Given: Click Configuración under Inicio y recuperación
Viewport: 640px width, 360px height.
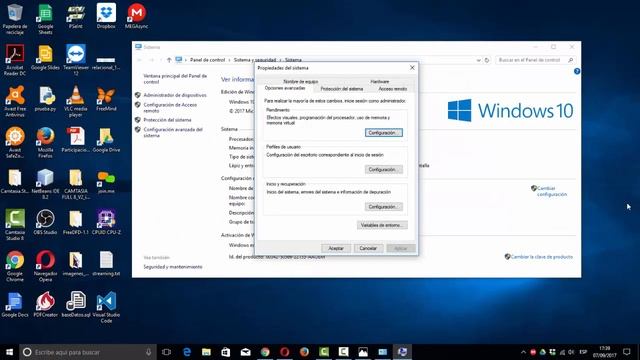Looking at the screenshot, I should click(x=384, y=207).
